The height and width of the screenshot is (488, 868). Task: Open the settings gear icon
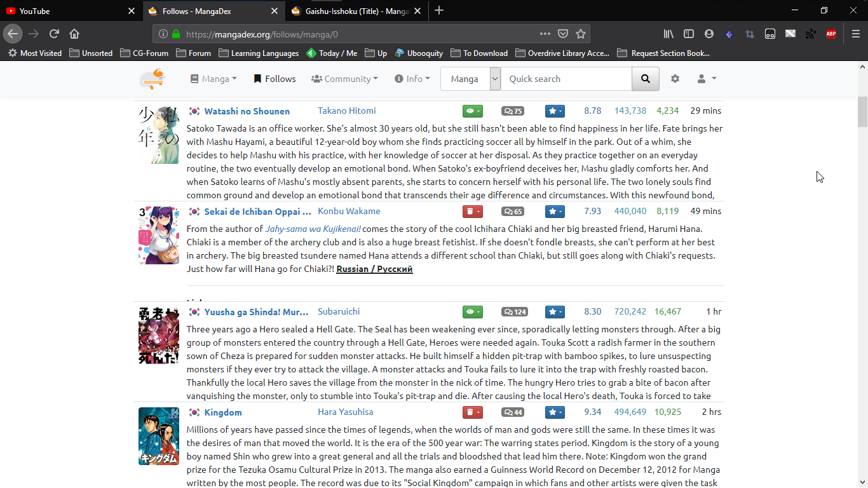675,79
